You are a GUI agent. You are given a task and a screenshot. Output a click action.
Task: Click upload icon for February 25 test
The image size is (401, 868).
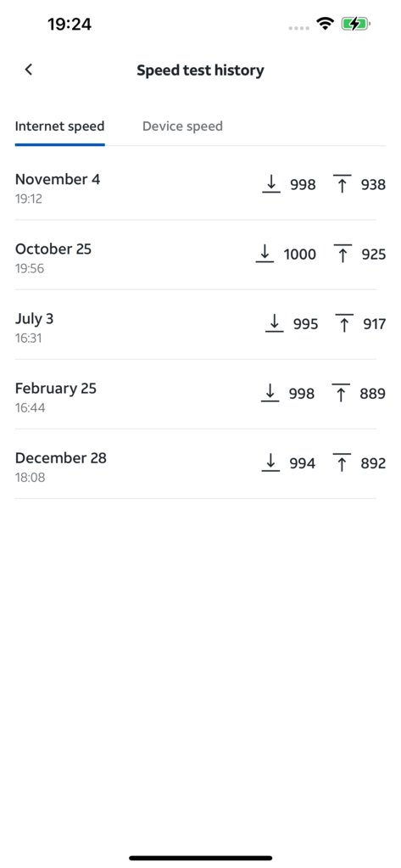pyautogui.click(x=341, y=393)
